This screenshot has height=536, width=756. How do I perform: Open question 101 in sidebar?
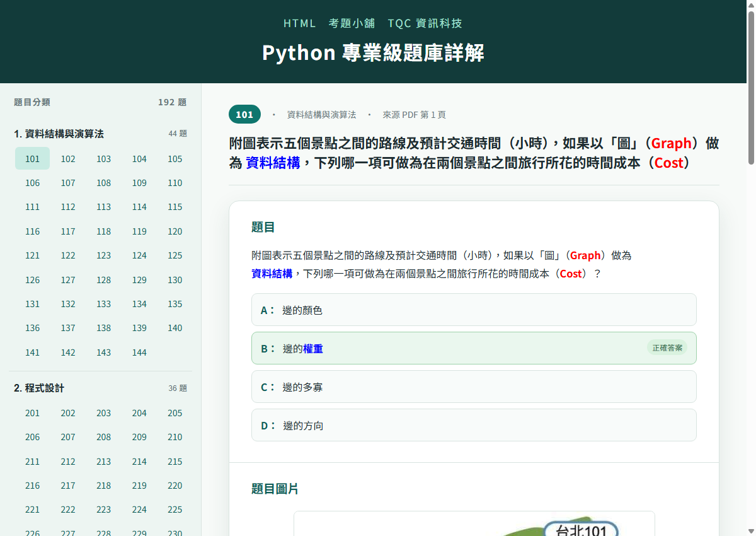[x=32, y=159]
